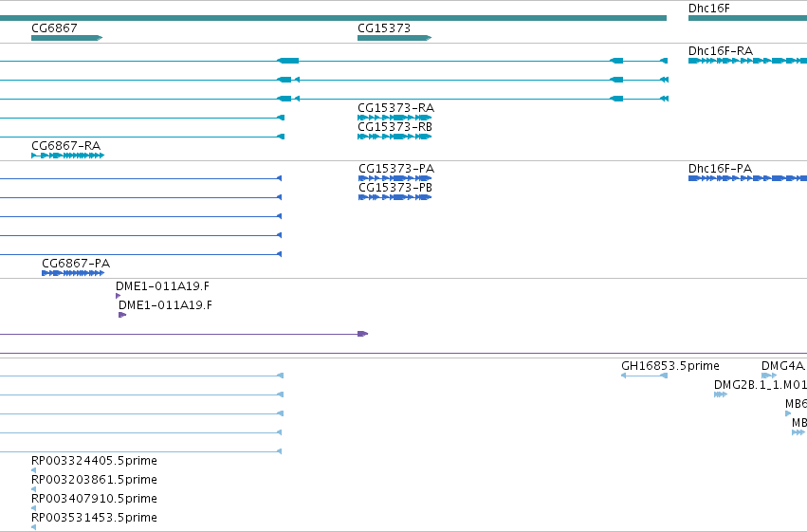Screen dimensions: 807x532
Task: Click the CG15373-PA protein label
Action: pyautogui.click(x=396, y=169)
